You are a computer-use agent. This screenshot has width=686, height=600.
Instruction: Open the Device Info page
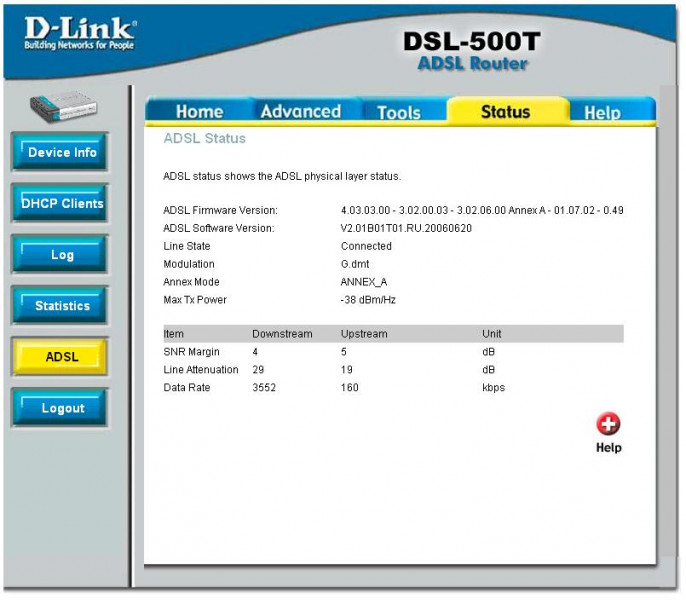[62, 153]
